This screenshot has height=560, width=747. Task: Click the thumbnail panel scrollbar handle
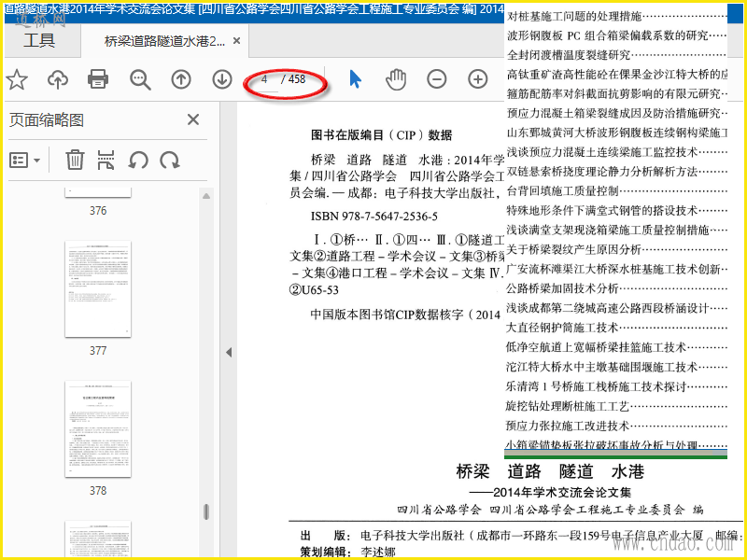click(x=206, y=511)
